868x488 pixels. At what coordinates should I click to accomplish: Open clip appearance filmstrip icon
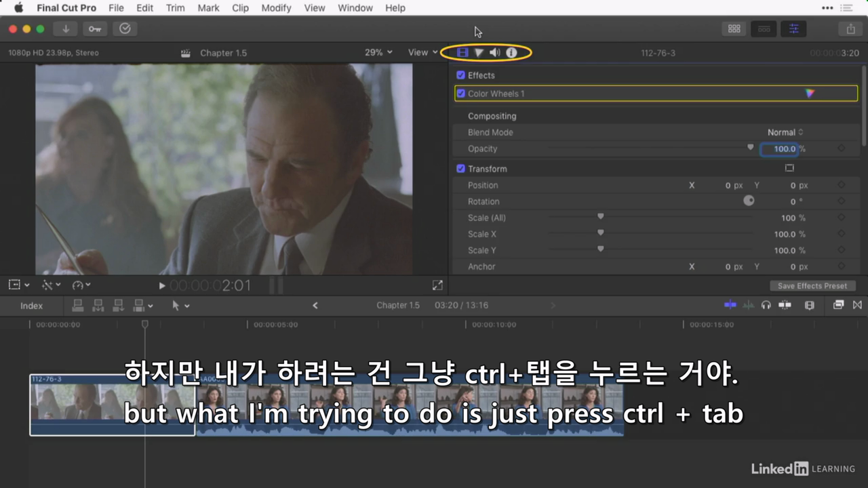[809, 305]
